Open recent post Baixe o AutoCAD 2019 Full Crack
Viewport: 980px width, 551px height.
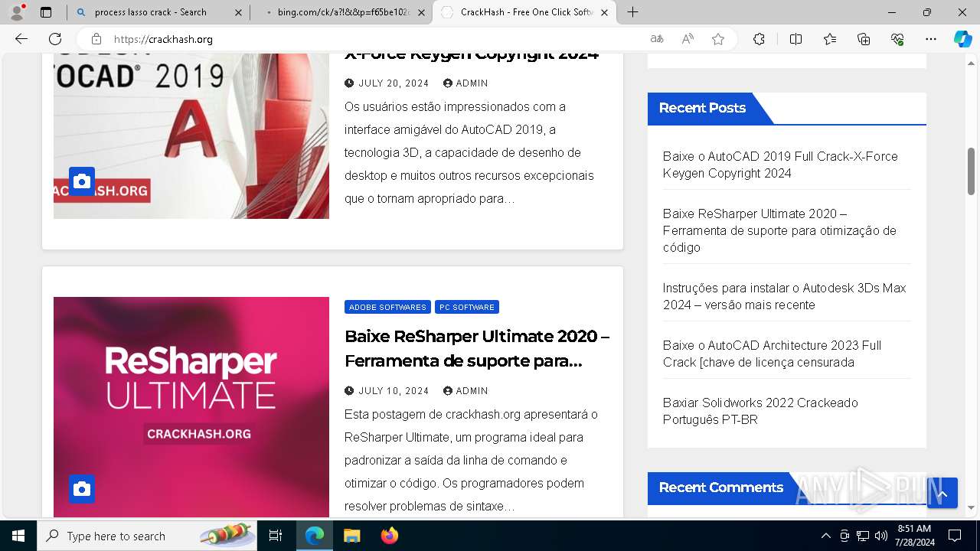point(780,165)
